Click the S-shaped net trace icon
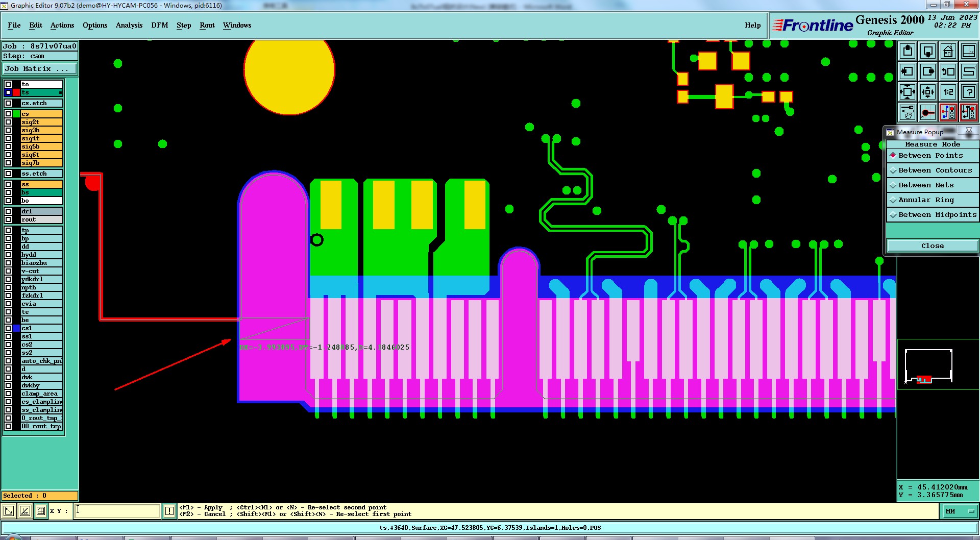Image resolution: width=980 pixels, height=540 pixels. (x=968, y=71)
